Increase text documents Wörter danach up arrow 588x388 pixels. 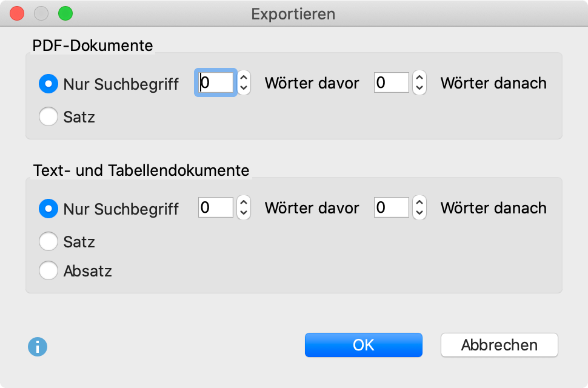coord(419,202)
